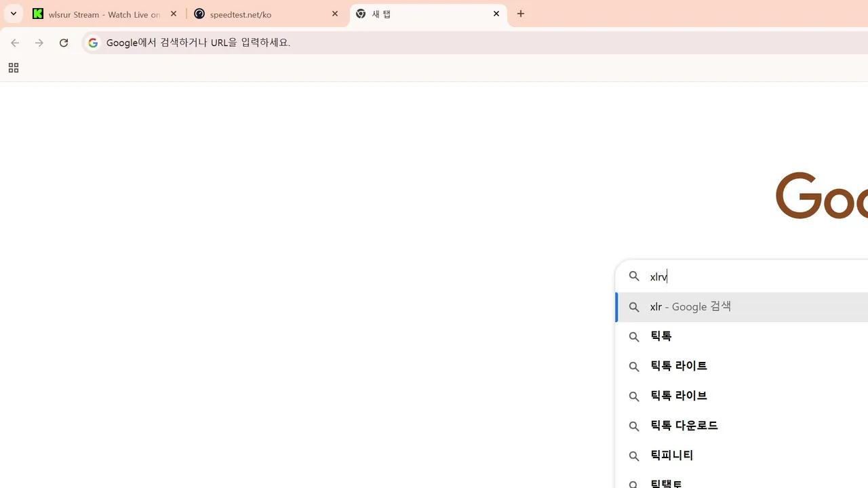Click the search box containing xlrv
The image size is (868, 488).
(x=742, y=277)
